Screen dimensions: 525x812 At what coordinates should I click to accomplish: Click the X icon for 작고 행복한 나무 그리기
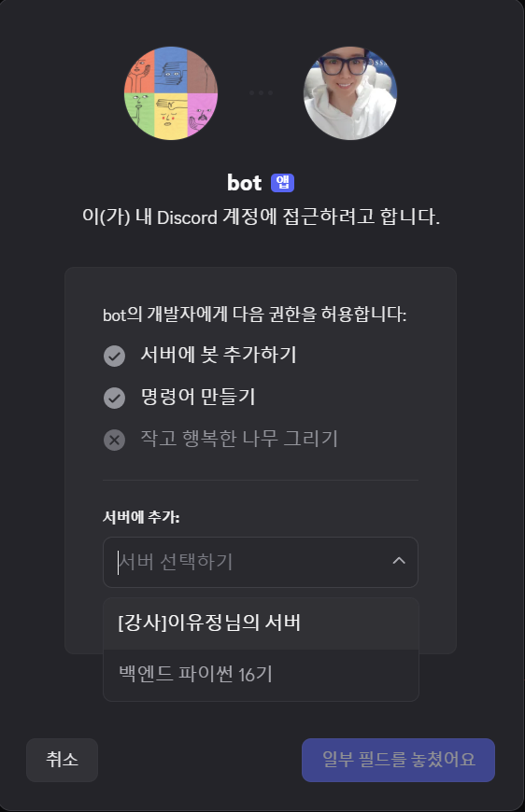point(115,440)
